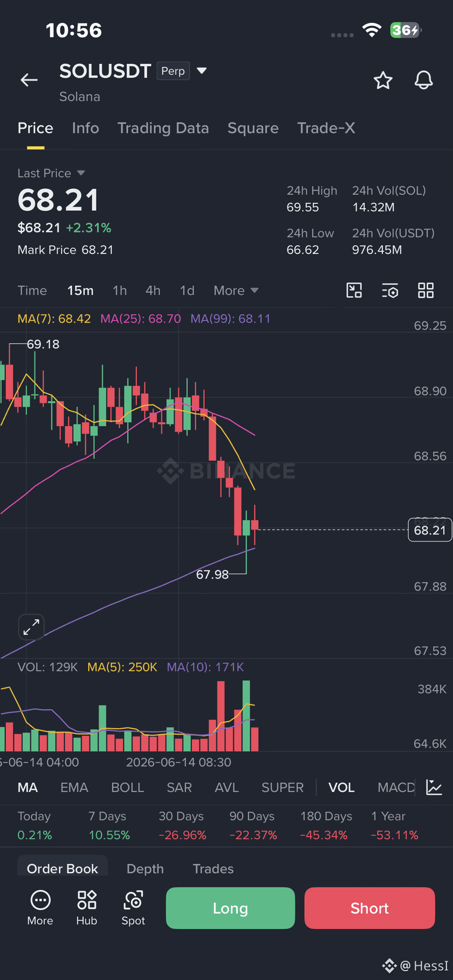Screen dimensions: 453x980
Task: Switch to the Depth tab
Action: tap(145, 869)
